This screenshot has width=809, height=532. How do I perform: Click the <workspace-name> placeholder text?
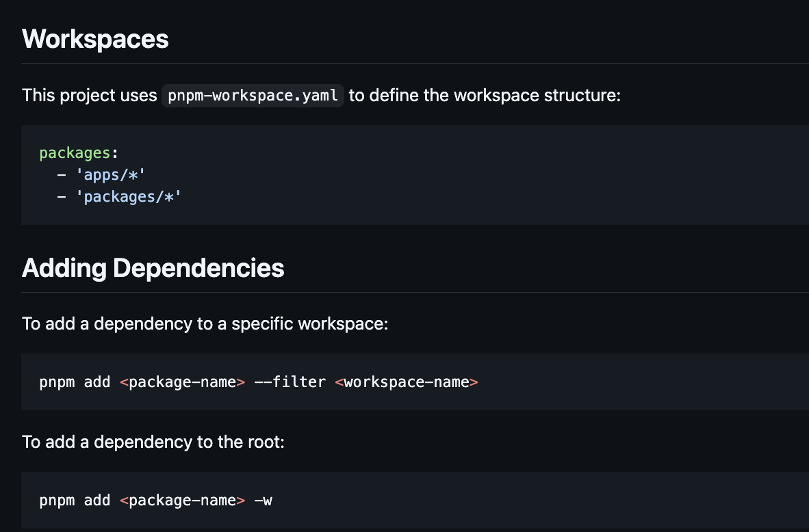[x=407, y=382]
